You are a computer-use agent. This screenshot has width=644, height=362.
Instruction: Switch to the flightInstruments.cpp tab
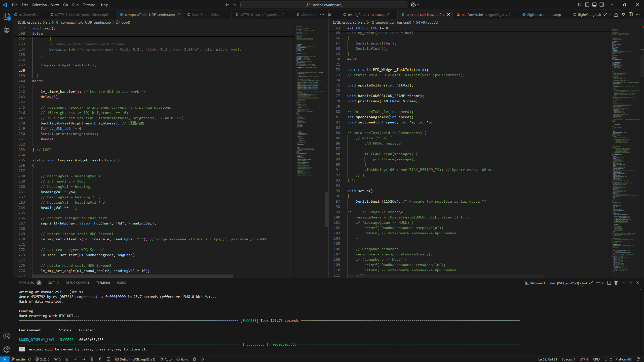pyautogui.click(x=544, y=15)
